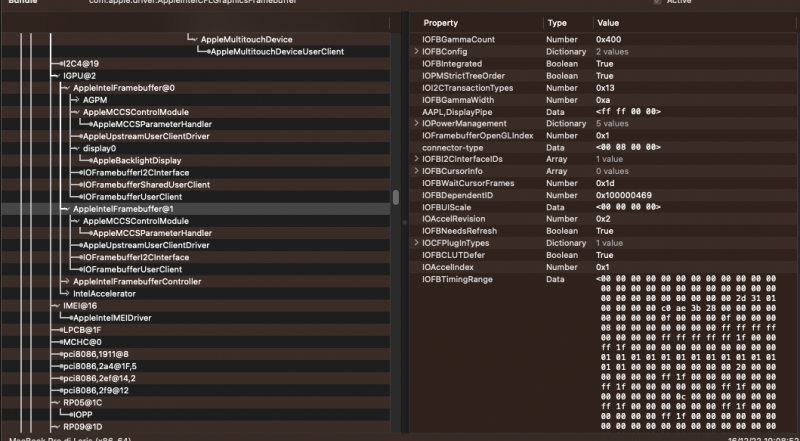Select the LPCB@1F tree entry

(82, 330)
